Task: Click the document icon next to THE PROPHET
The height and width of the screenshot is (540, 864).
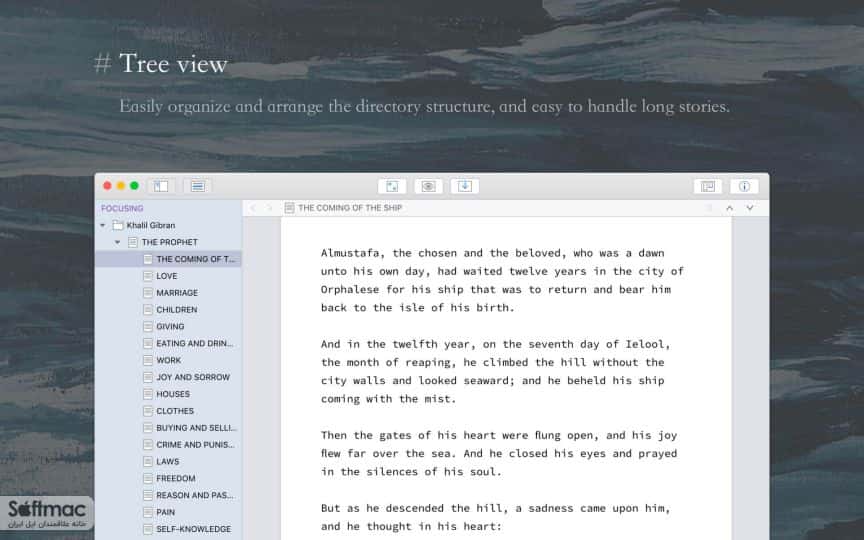Action: tap(133, 242)
